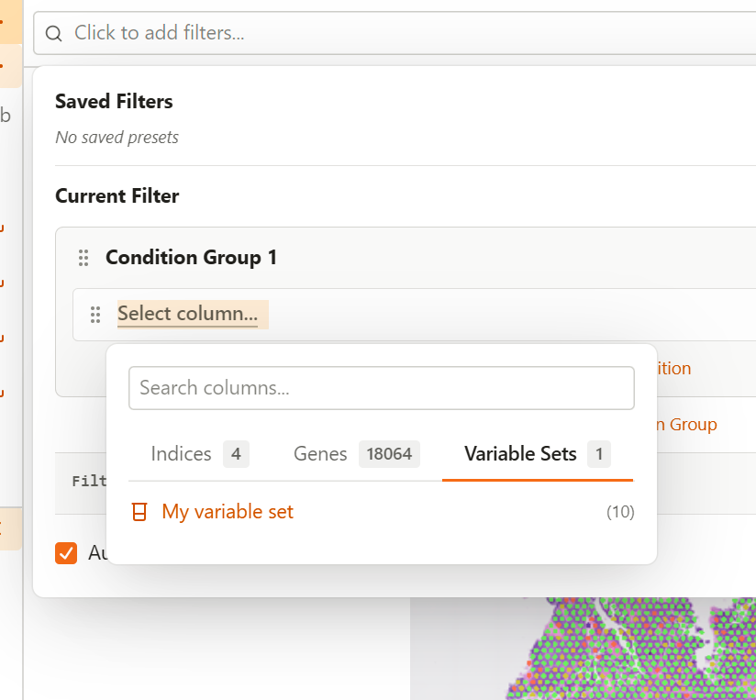Focus the Search columns input field
Screen dimensions: 756x700
click(x=381, y=388)
